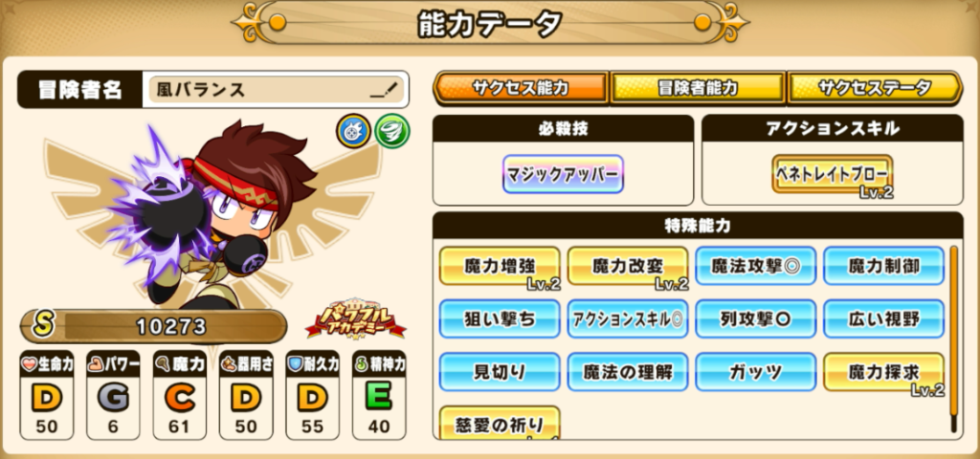Tap the 生命力 stat D rank badge
The image size is (980, 459).
(46, 395)
